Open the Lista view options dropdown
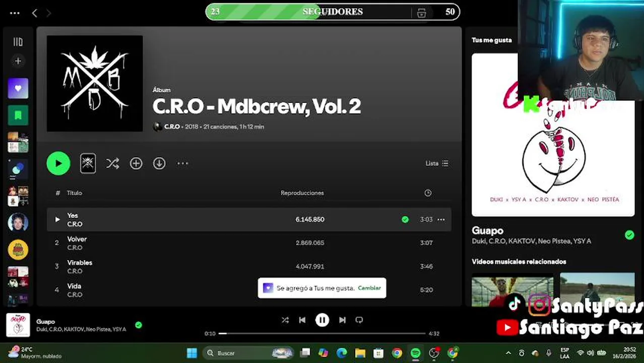This screenshot has height=363, width=644. pos(437,163)
